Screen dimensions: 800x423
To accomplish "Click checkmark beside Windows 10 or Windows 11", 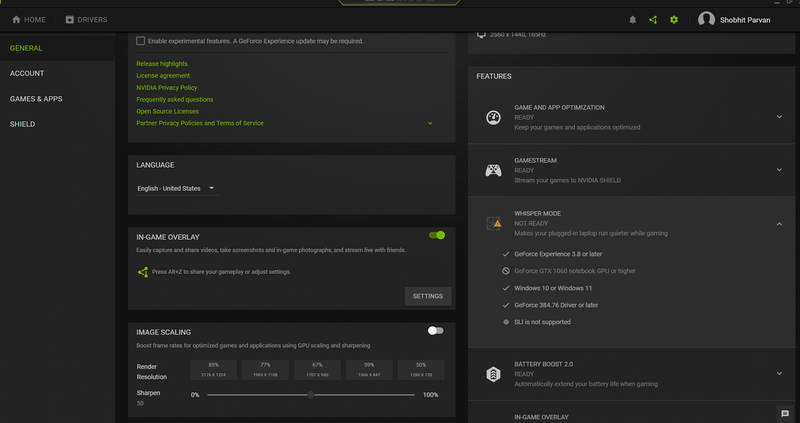I will point(506,288).
